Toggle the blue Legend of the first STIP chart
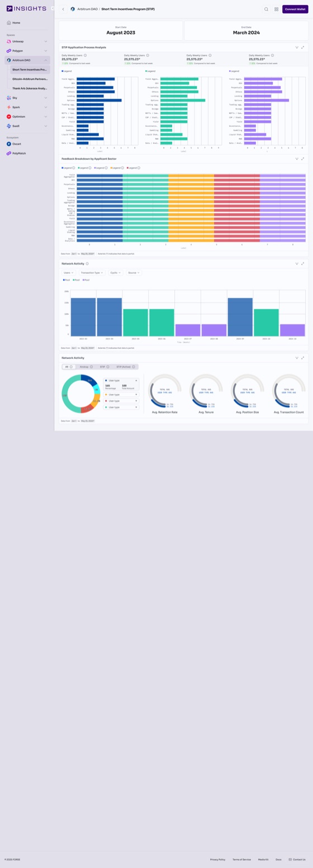This screenshot has width=313, height=868. 67,71
